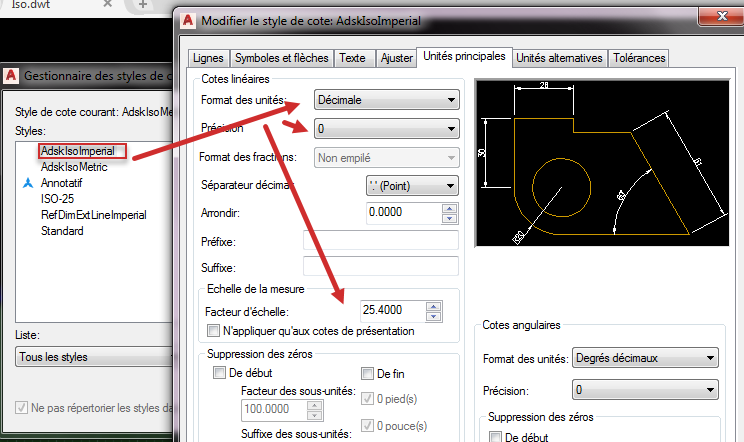Close the Modifier le style de cote dialog
Image resolution: width=744 pixels, height=442 pixels.
[x=721, y=16]
